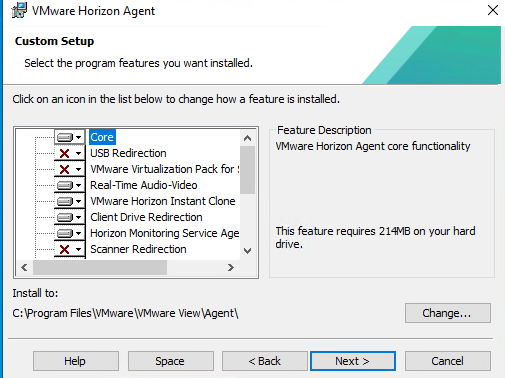Select the Scanner Redirection feature label

click(x=138, y=249)
